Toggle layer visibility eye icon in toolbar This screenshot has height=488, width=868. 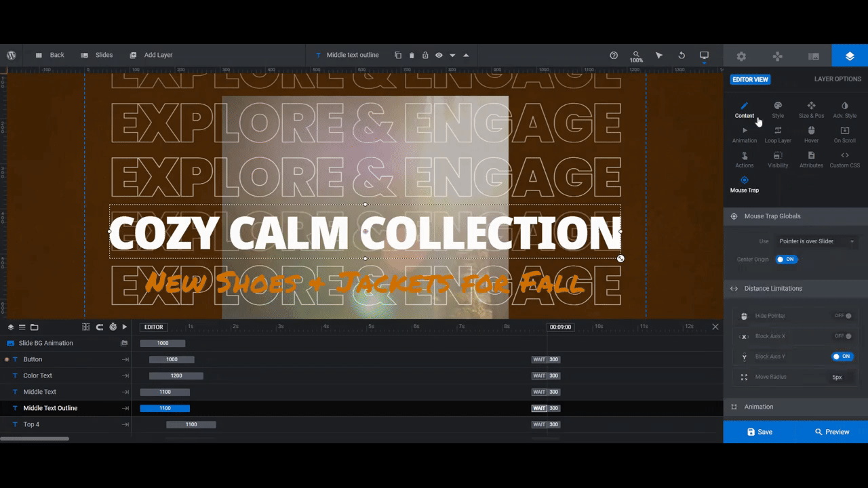click(439, 56)
